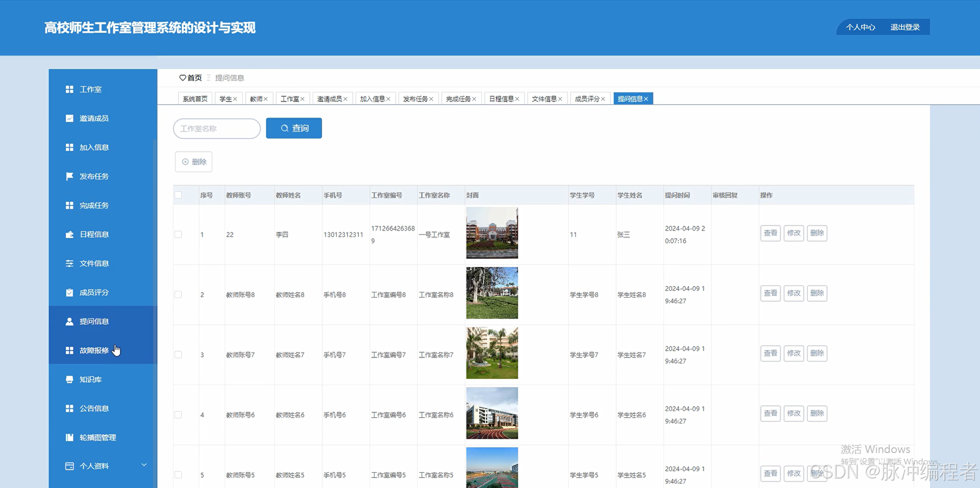Image resolution: width=980 pixels, height=488 pixels.
Task: Click 删除 for row 4 教师姓名6
Action: 817,413
